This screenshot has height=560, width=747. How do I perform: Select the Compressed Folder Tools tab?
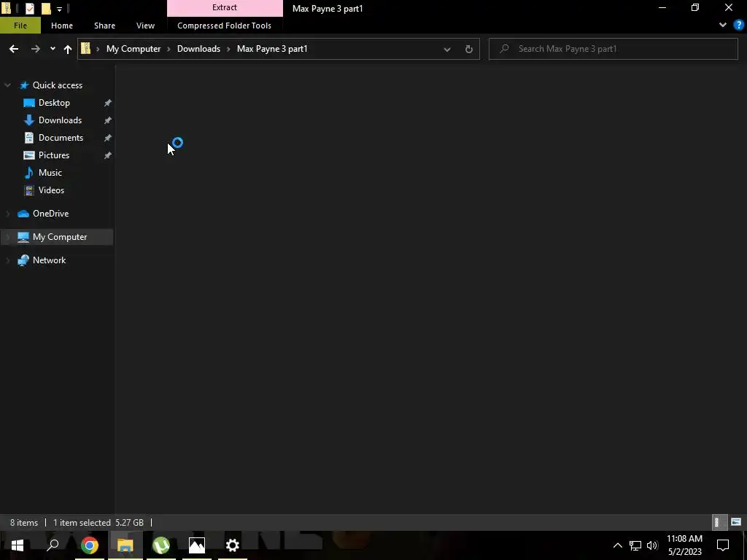coord(225,26)
